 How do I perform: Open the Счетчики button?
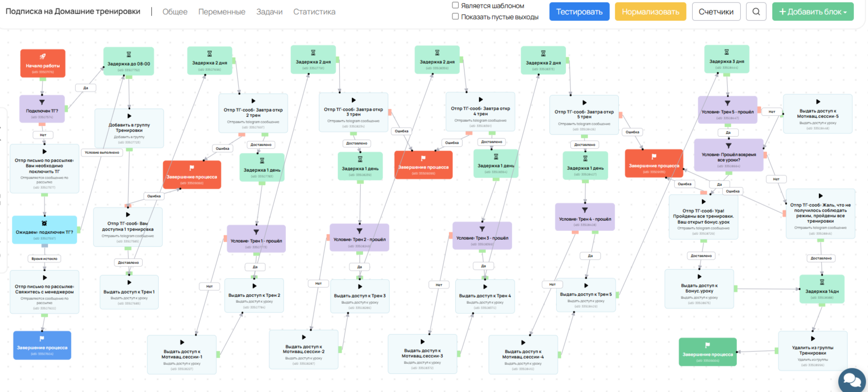716,12
